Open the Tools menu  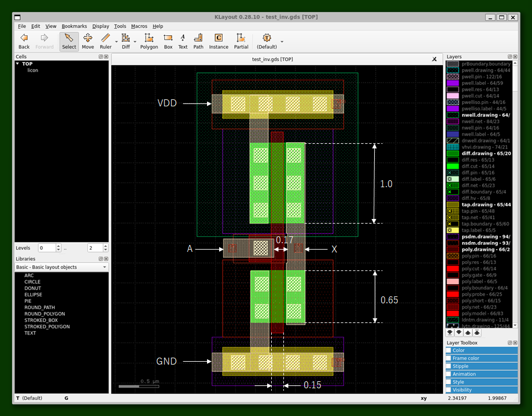point(120,26)
